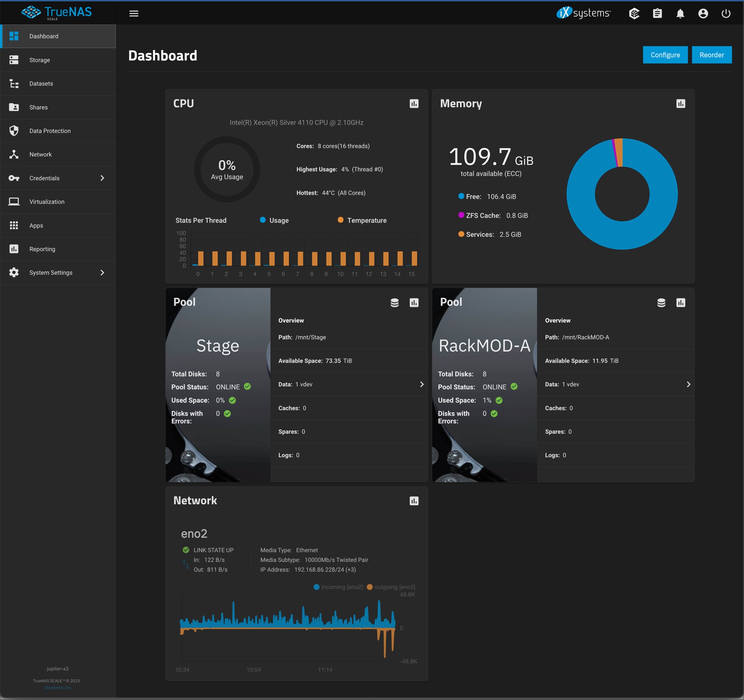Click the orange Temperature legend swatch
744x700 pixels.
[340, 220]
